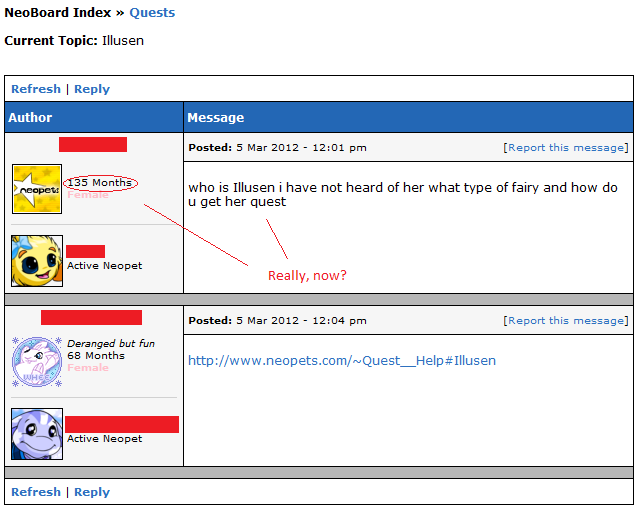The width and height of the screenshot is (641, 513).
Task: Open the Quests board link
Action: click(152, 13)
